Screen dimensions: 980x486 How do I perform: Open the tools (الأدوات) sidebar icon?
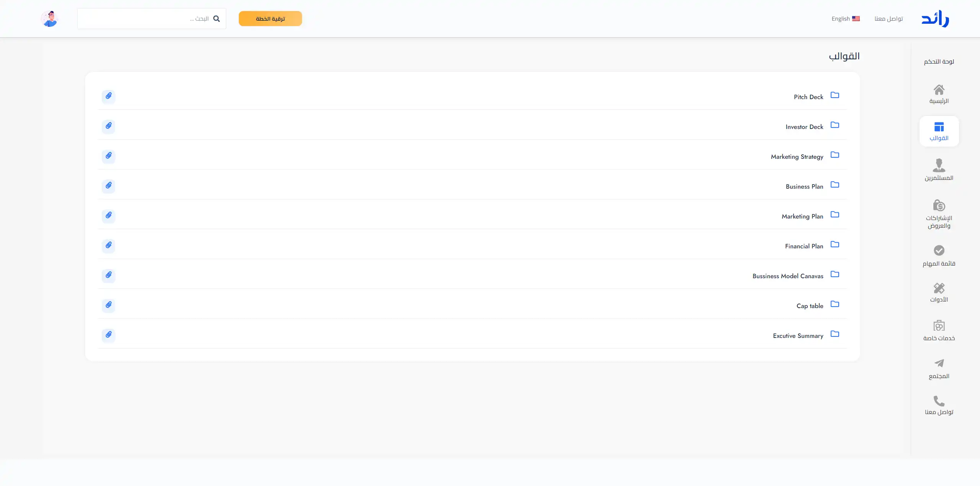[x=939, y=292]
